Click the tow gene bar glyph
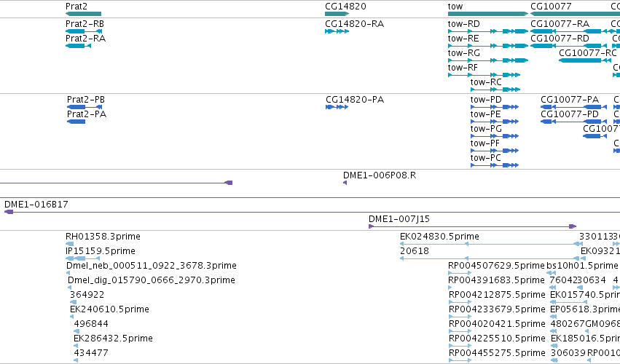Image resolution: width=620 pixels, height=364 pixels. (488, 14)
